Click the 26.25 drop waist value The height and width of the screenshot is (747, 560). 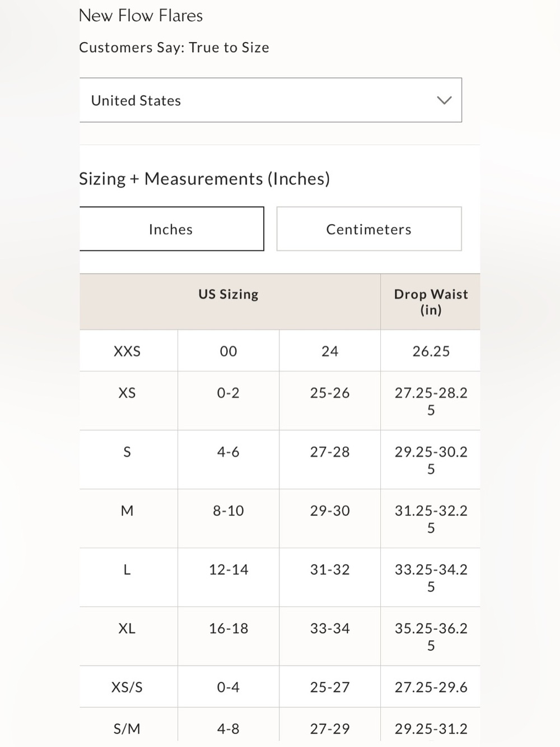pos(431,351)
